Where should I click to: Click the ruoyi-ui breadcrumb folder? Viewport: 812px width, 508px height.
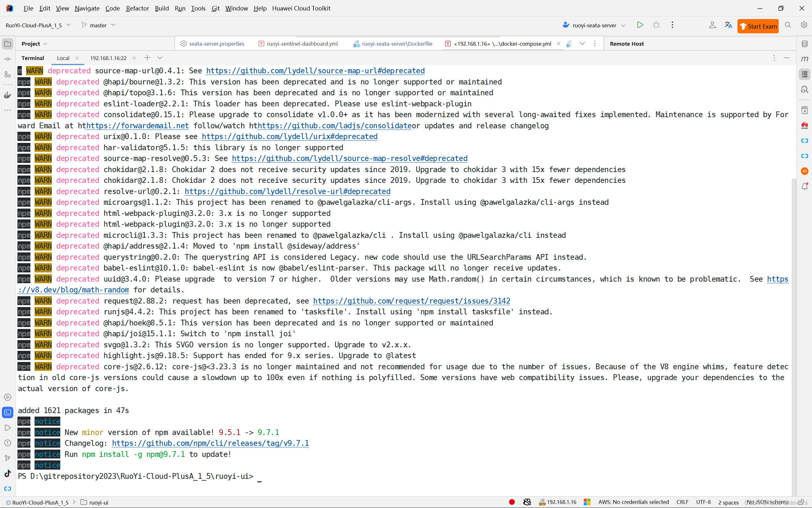click(94, 502)
